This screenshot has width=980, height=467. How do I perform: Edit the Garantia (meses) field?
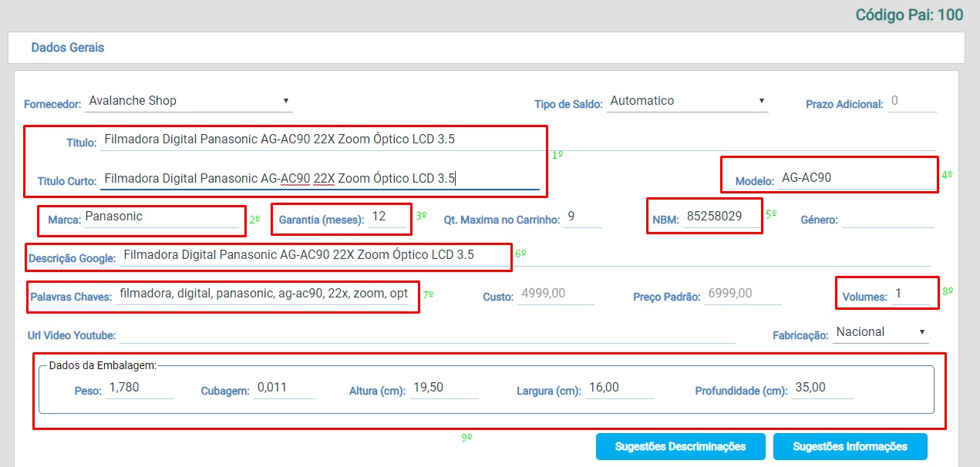click(387, 217)
